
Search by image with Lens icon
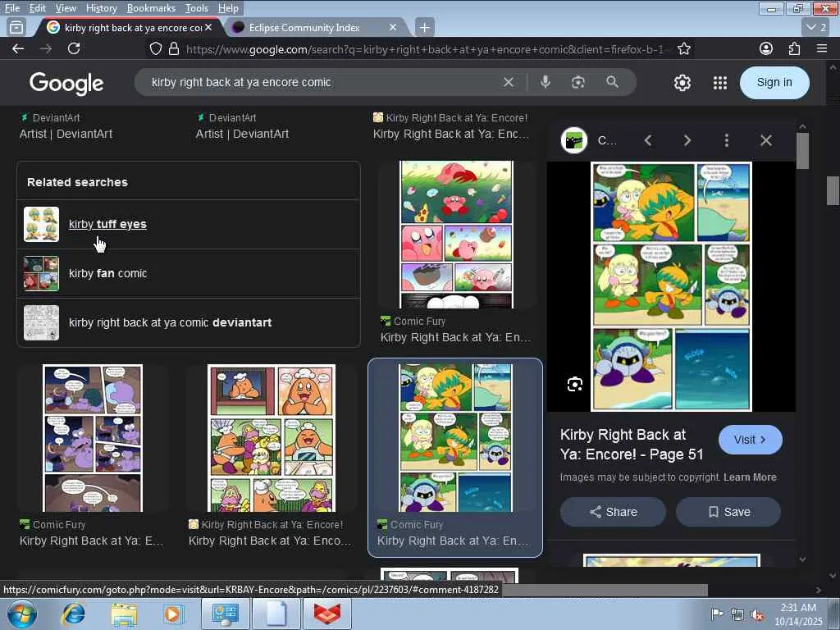click(578, 82)
